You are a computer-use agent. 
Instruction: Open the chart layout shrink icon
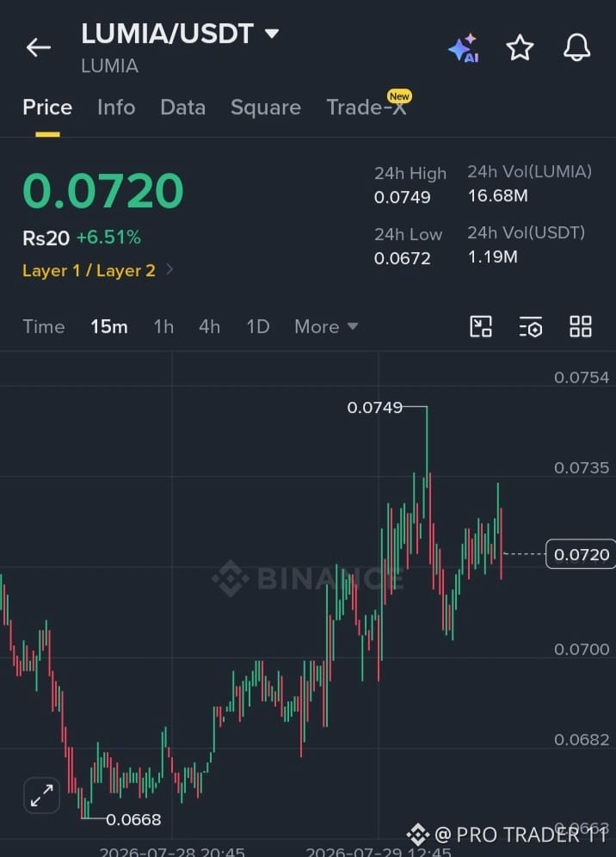tap(481, 327)
